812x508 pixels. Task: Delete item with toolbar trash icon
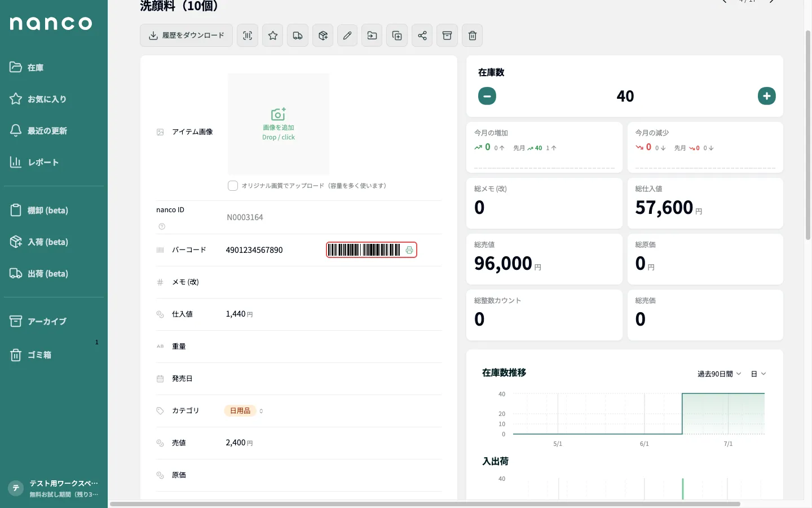tap(473, 36)
